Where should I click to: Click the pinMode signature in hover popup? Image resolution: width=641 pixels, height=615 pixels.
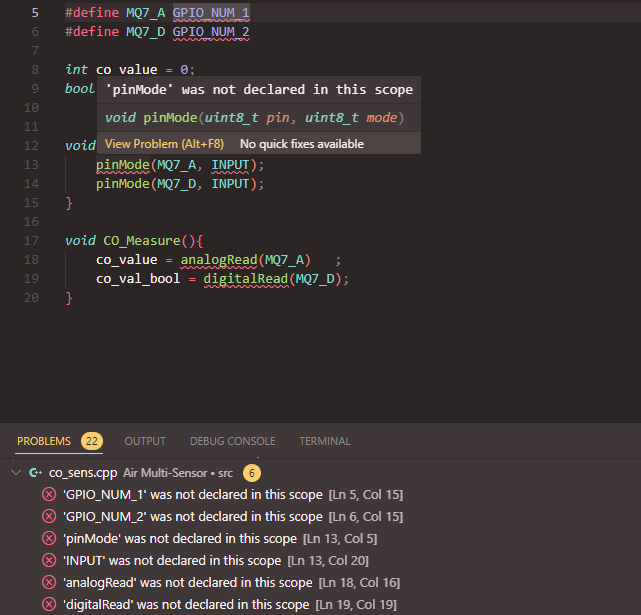254,118
